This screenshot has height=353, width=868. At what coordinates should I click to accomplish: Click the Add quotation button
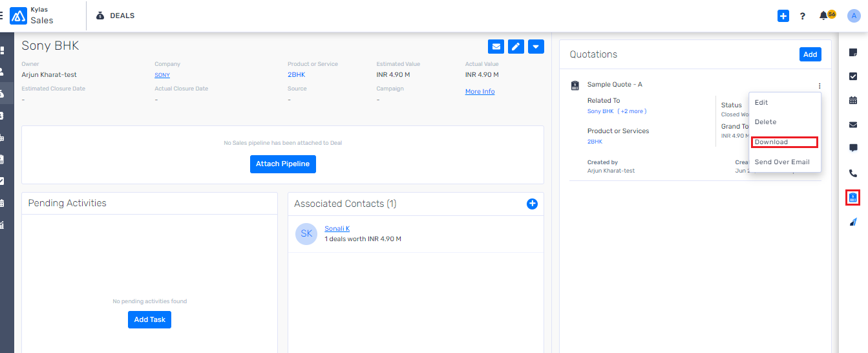point(810,54)
